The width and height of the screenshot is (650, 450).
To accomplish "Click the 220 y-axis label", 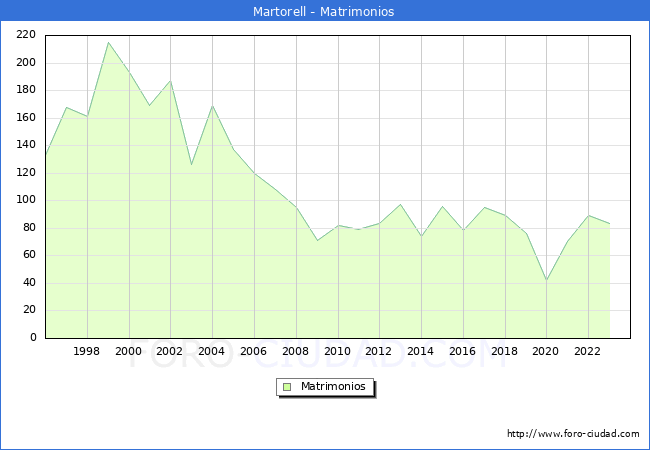I will [26, 35].
